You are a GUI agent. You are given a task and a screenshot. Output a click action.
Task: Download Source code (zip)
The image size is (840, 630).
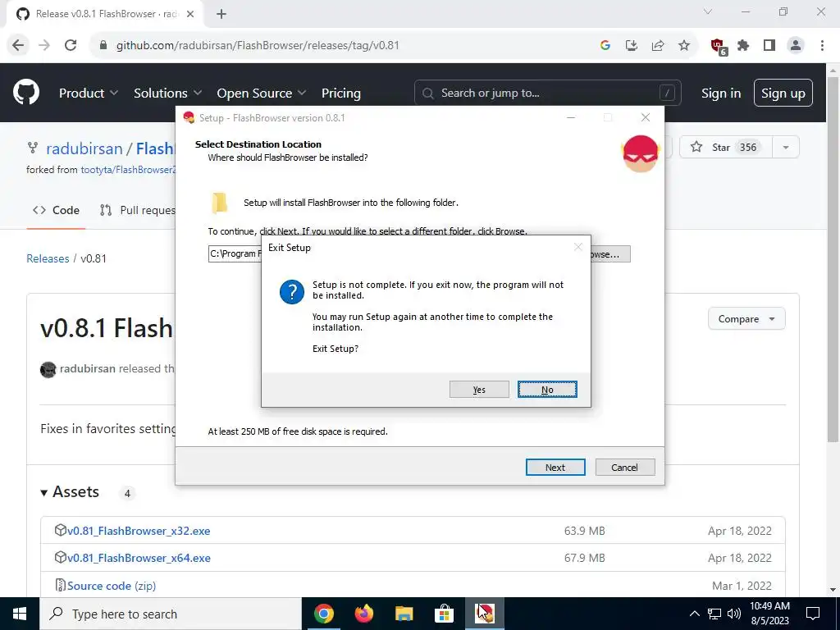pyautogui.click(x=112, y=586)
